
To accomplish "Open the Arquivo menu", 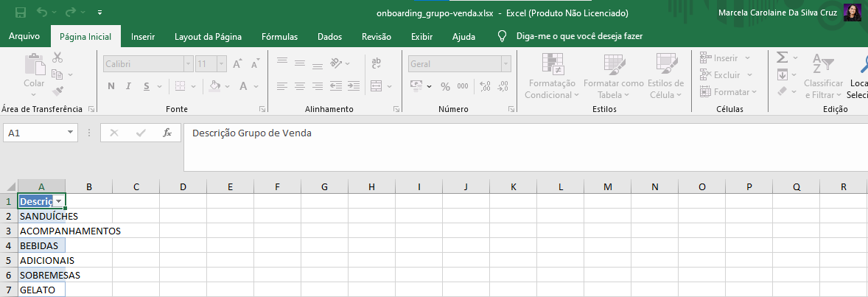I will tap(24, 37).
